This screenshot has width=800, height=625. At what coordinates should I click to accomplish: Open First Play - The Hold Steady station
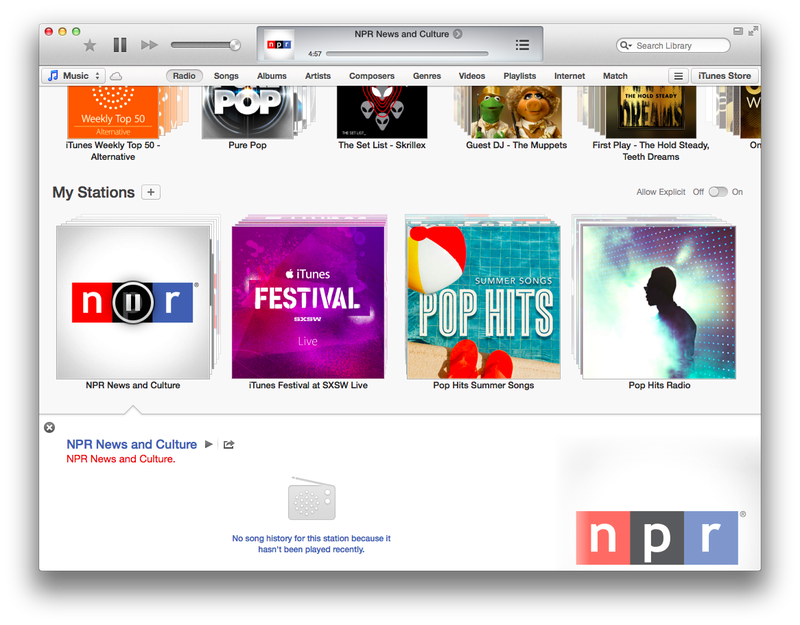(651, 112)
